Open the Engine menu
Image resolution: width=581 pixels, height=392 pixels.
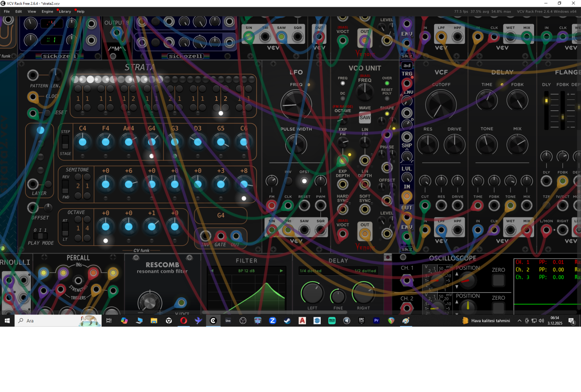[47, 11]
